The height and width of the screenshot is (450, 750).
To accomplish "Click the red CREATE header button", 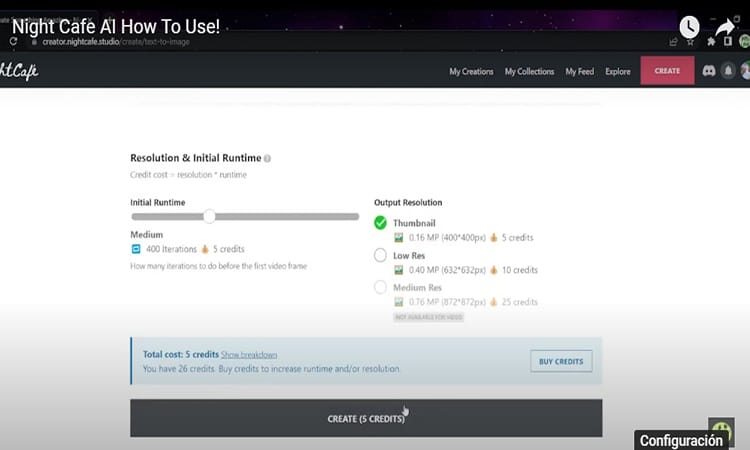I will tap(667, 70).
